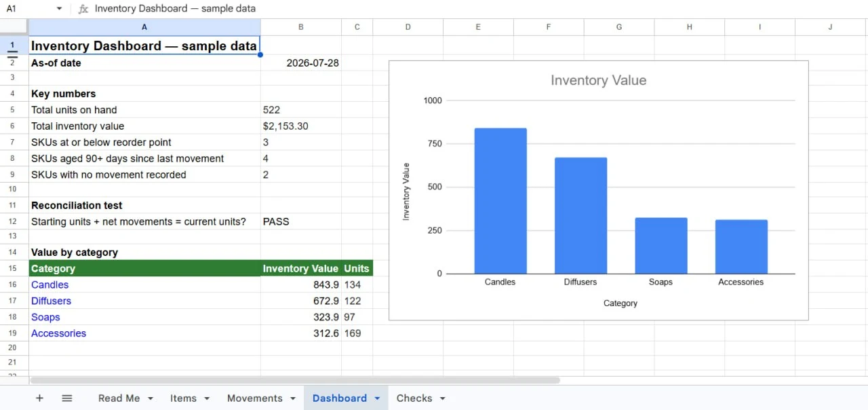The image size is (868, 410).
Task: Select column B header
Action: 301,27
